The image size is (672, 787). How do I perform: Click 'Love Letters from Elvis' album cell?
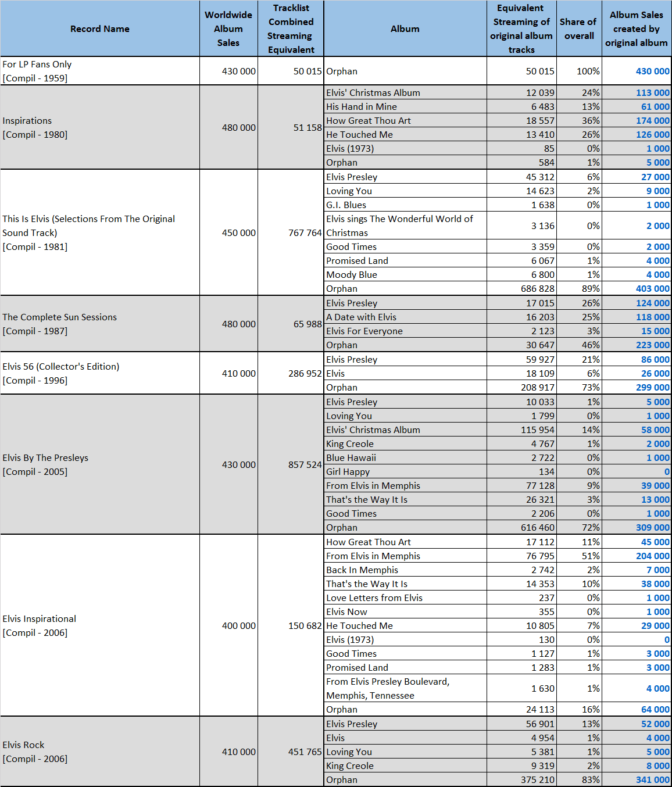(405, 598)
